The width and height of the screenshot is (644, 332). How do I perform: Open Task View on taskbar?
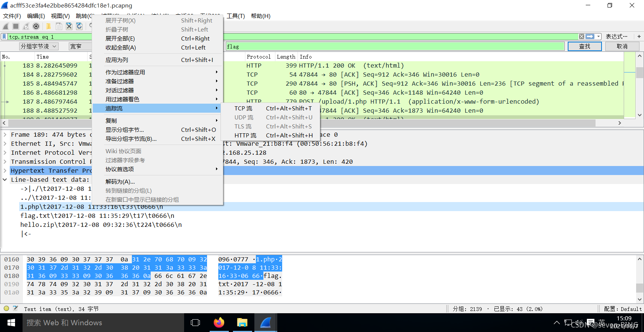pyautogui.click(x=195, y=323)
